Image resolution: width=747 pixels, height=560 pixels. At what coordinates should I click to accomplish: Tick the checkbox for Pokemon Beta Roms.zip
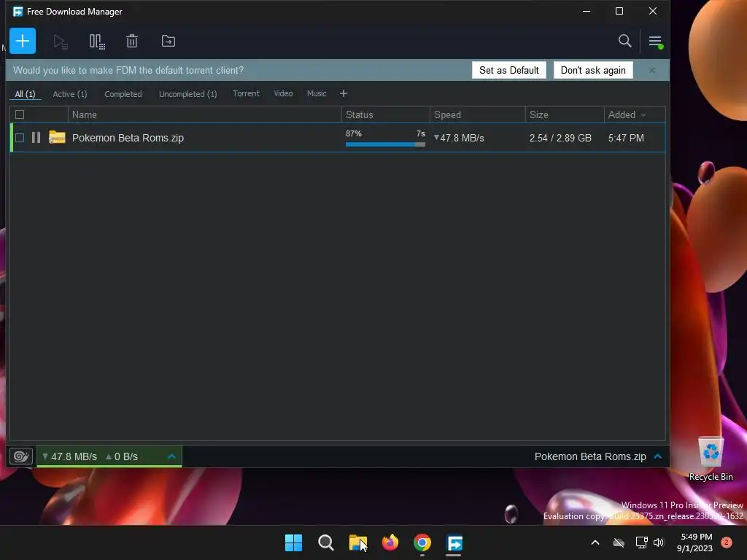pos(20,138)
